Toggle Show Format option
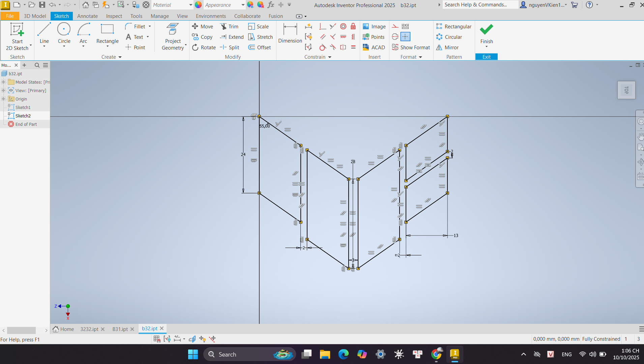Image resolution: width=644 pixels, height=364 pixels. pyautogui.click(x=411, y=47)
